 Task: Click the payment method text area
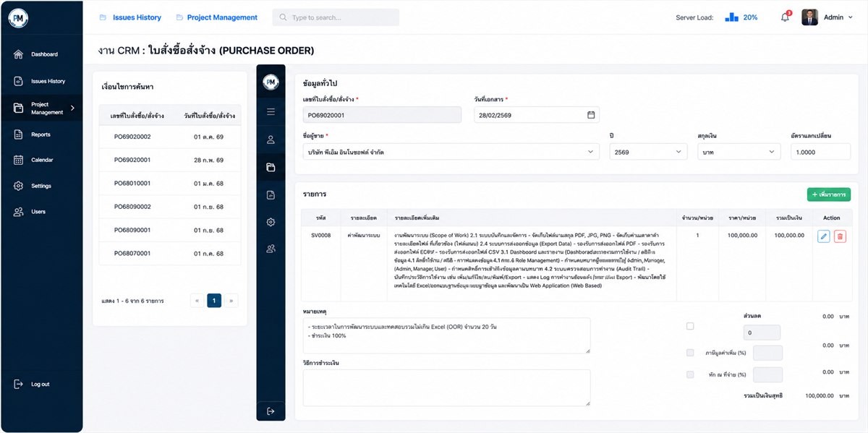tap(446, 387)
